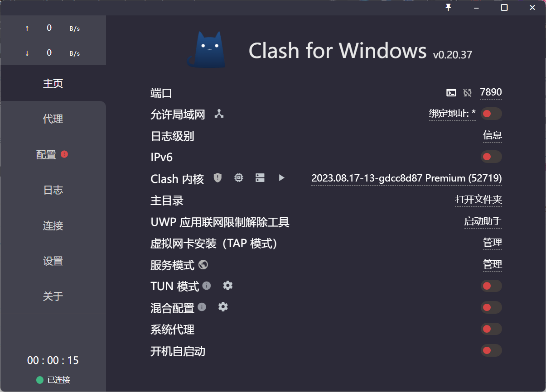Open the 配置 sidebar tab

pyautogui.click(x=46, y=155)
